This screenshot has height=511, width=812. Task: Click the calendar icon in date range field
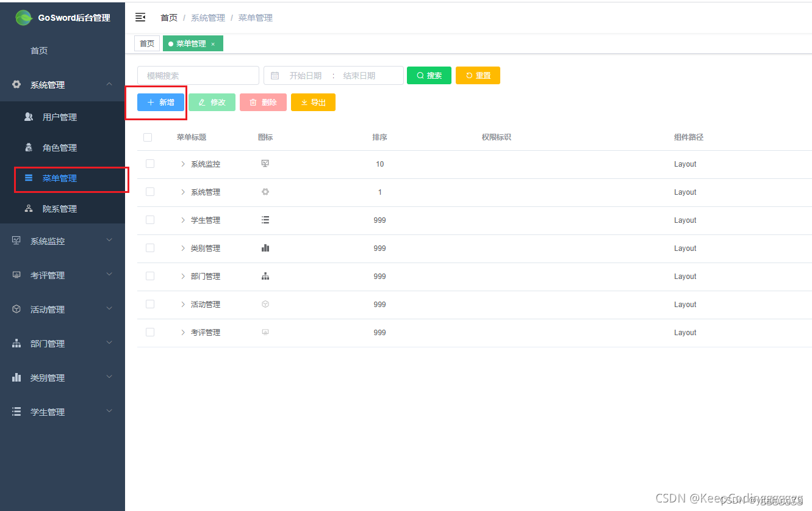tap(275, 76)
